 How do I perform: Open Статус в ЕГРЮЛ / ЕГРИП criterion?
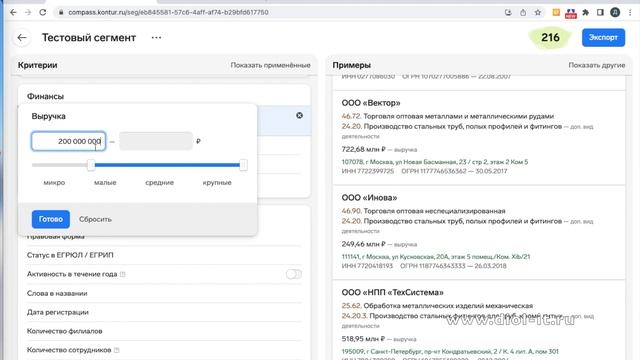click(x=164, y=256)
